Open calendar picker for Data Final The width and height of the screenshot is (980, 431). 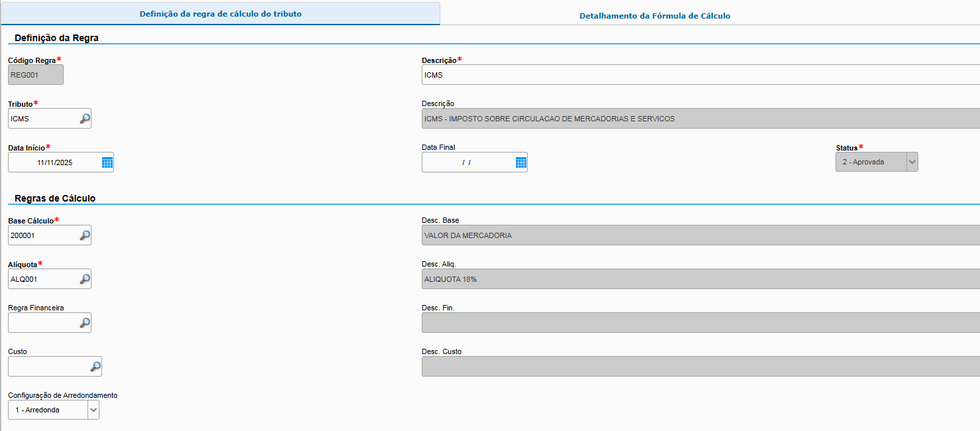click(x=521, y=162)
